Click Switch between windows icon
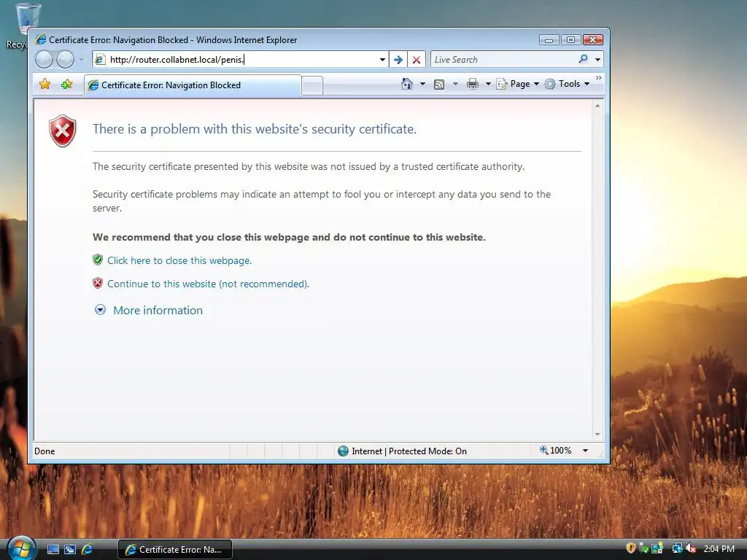 pos(69,549)
